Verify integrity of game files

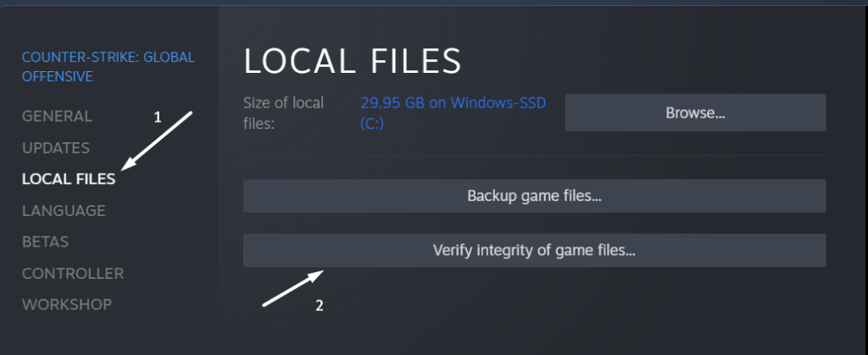click(534, 250)
